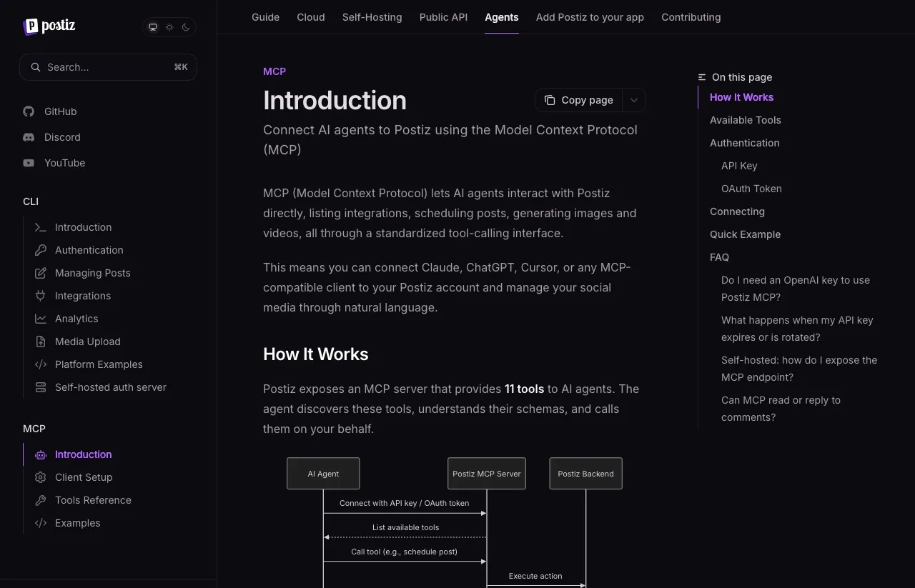Open the Cloud tab

pyautogui.click(x=311, y=17)
